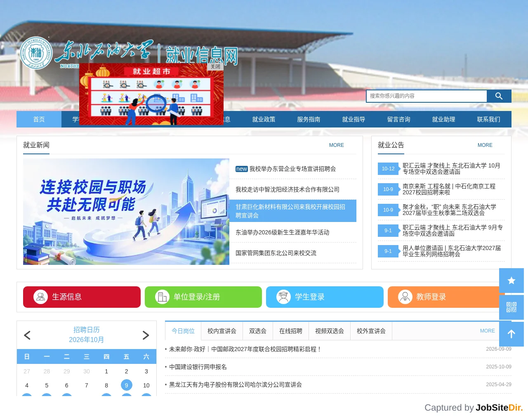Open the 留言咨询 menu item
528x420 pixels.
(398, 119)
